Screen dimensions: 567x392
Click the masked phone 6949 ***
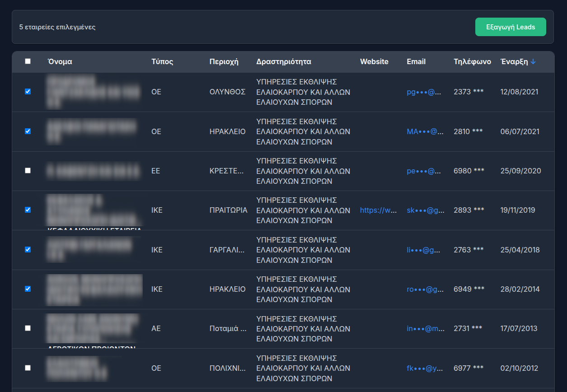point(469,289)
